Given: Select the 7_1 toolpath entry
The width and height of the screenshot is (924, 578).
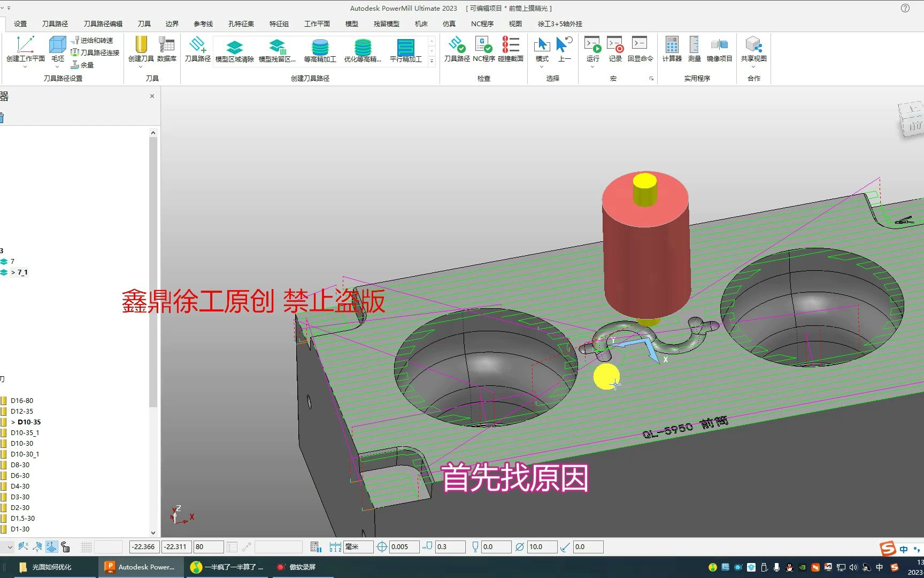Looking at the screenshot, I should [22, 272].
